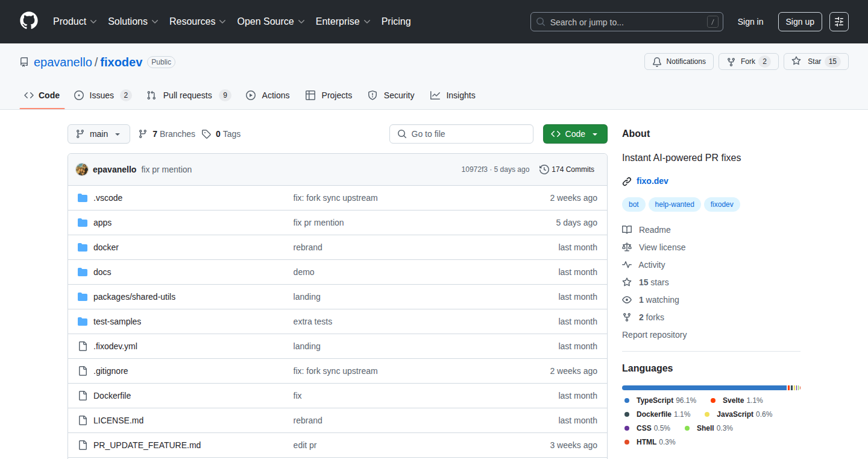The height and width of the screenshot is (459, 868).
Task: Open the green Code dropdown button
Action: tap(575, 134)
